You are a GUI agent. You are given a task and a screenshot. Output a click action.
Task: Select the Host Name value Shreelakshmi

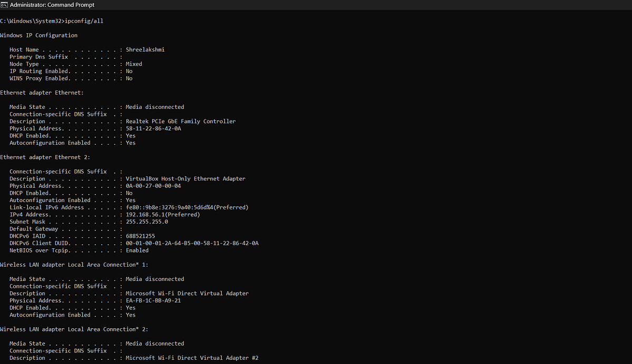[145, 49]
